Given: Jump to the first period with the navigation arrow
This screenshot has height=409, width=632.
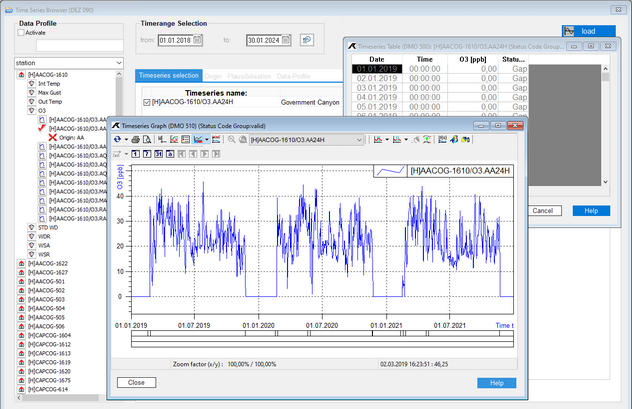Looking at the screenshot, I should coord(182,154).
